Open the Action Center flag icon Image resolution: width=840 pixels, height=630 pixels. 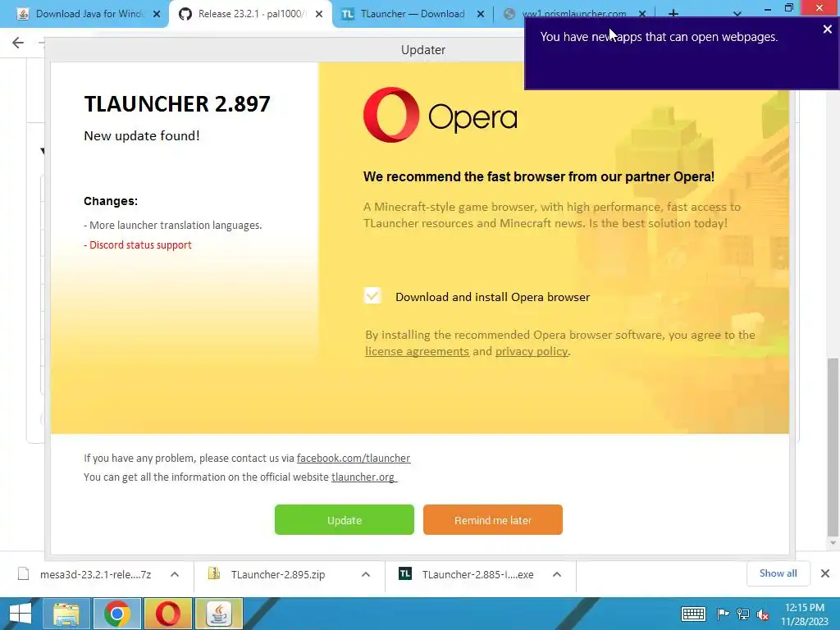point(723,614)
